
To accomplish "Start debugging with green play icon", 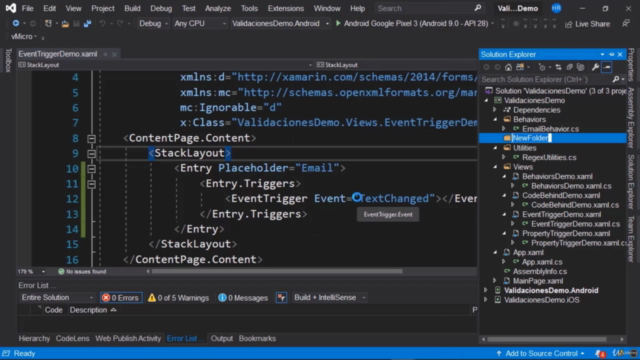I will [x=338, y=24].
